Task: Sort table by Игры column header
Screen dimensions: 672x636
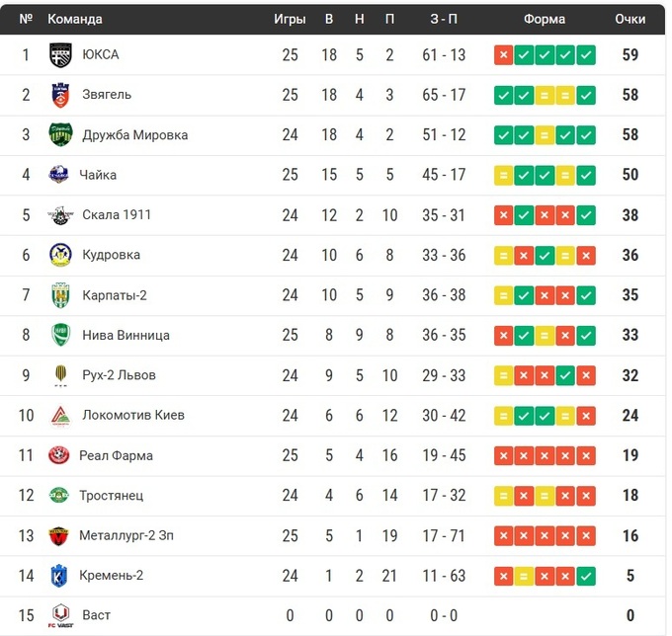Action: (290, 19)
